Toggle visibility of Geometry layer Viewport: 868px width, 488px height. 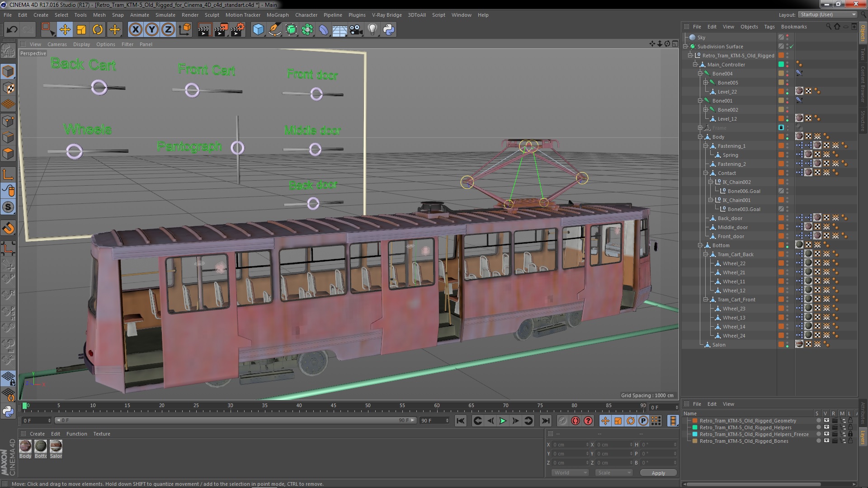point(826,421)
